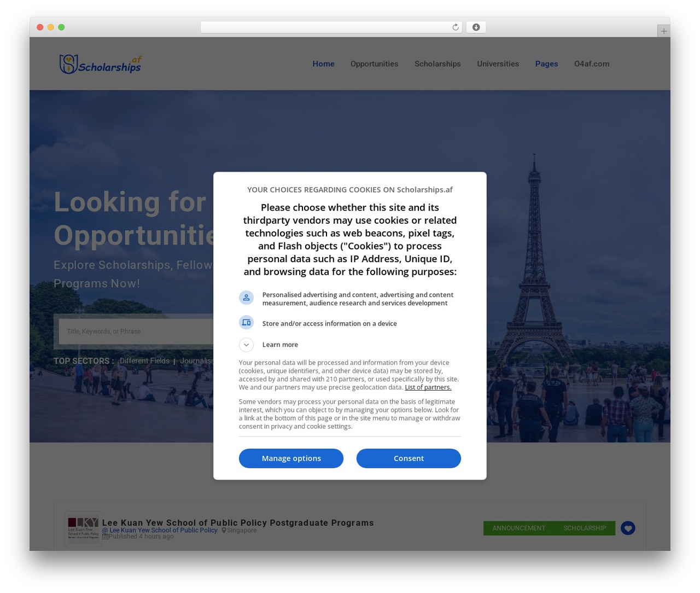Open the browser downloads icon

click(x=476, y=27)
